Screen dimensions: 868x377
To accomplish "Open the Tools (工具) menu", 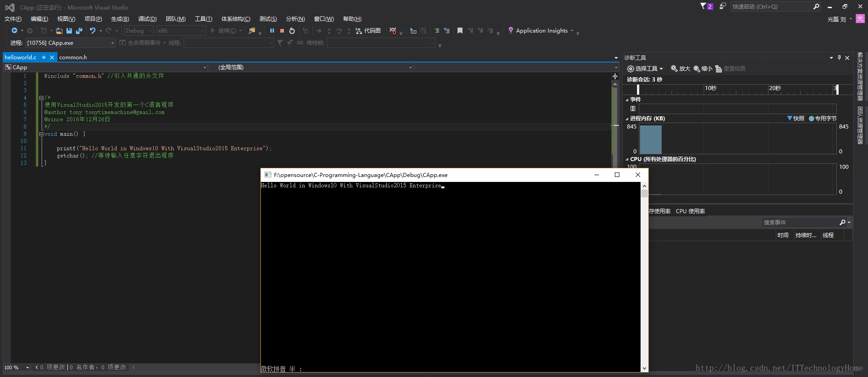I will [203, 19].
